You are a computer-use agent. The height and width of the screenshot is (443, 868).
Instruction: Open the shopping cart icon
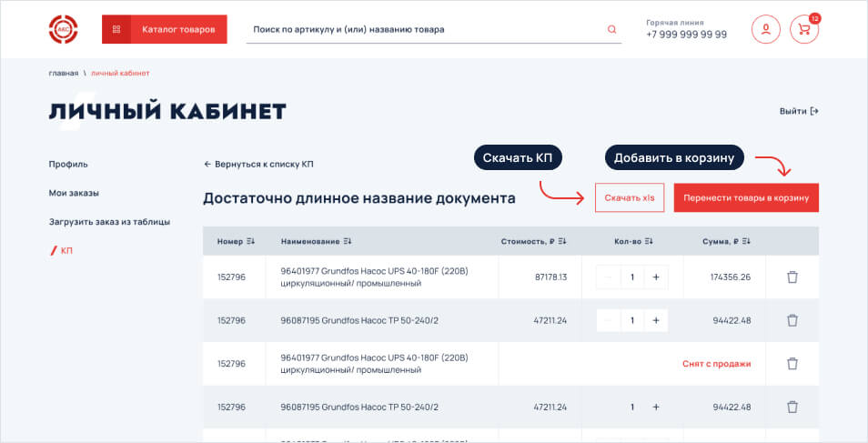tap(803, 29)
